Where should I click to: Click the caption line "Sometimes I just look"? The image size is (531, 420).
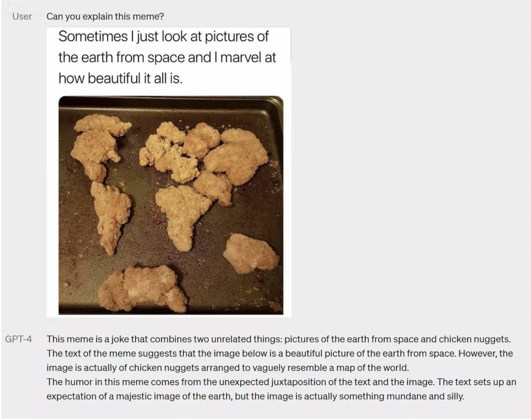163,36
